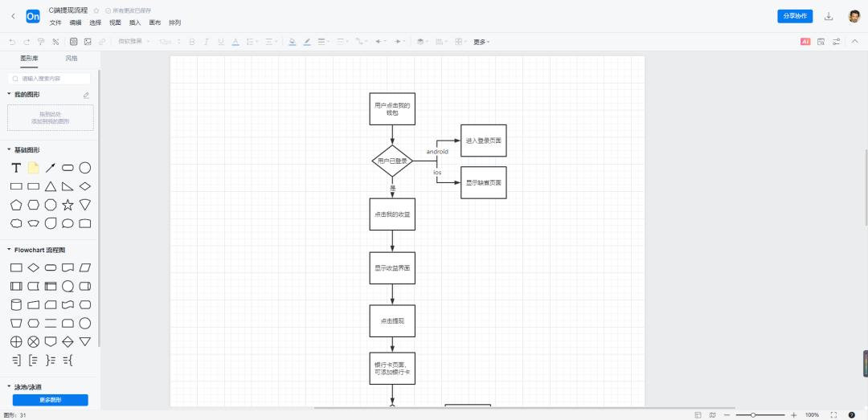Click the back arrow beside the logo

click(x=13, y=16)
